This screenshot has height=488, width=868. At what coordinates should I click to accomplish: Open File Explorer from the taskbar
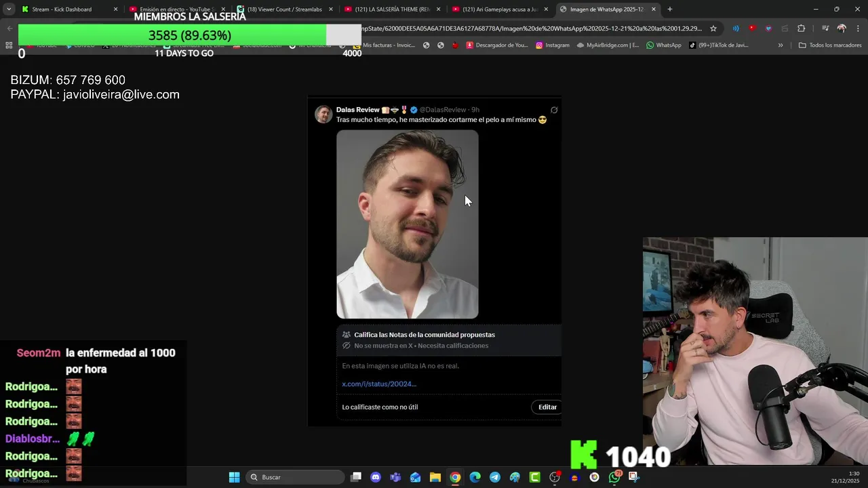pos(435,477)
